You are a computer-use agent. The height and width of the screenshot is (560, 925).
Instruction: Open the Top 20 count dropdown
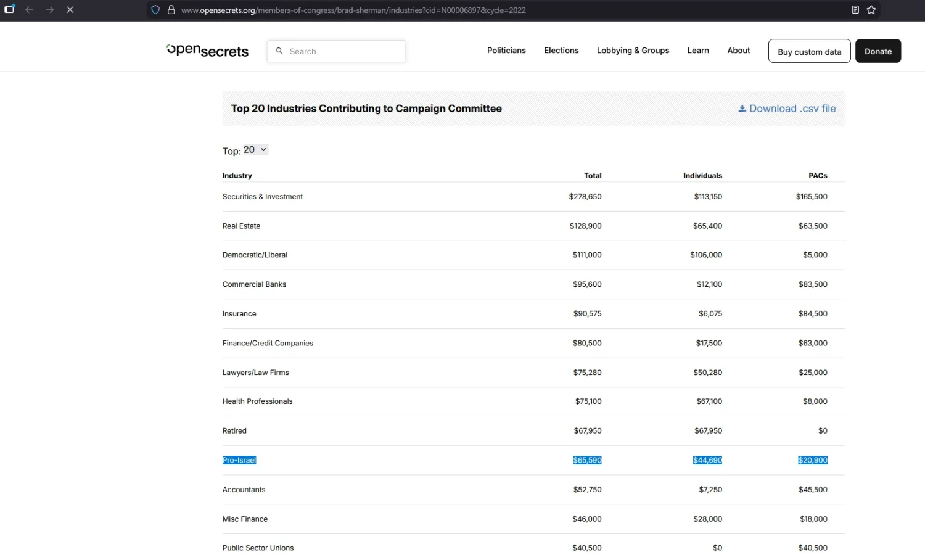(255, 150)
